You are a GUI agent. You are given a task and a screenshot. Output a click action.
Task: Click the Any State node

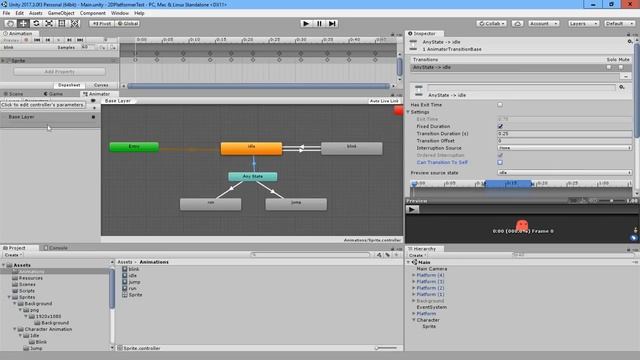253,176
